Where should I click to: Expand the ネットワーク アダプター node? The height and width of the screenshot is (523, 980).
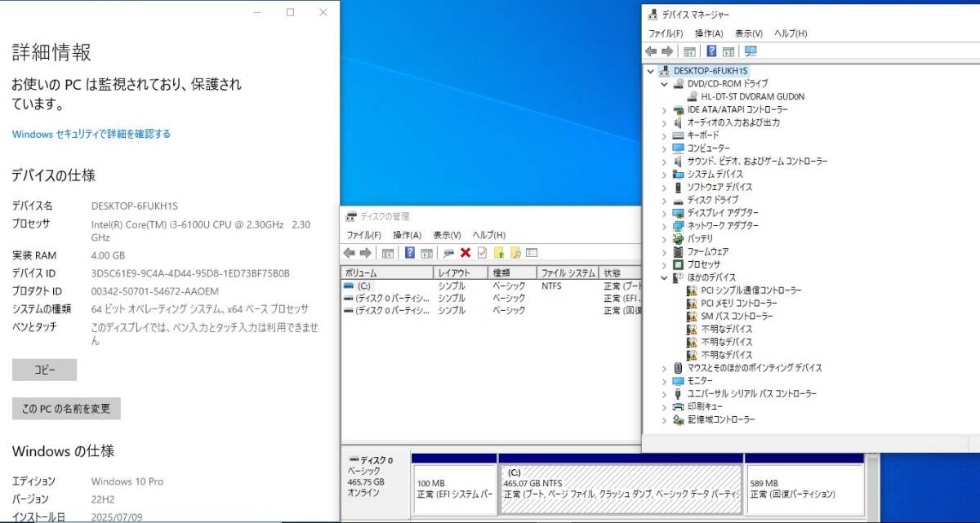tap(664, 226)
